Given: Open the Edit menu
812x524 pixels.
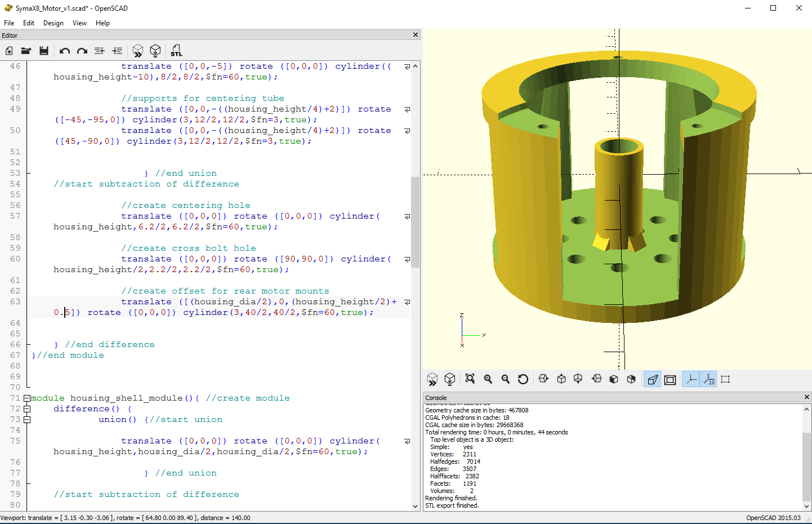Looking at the screenshot, I should click(x=29, y=23).
